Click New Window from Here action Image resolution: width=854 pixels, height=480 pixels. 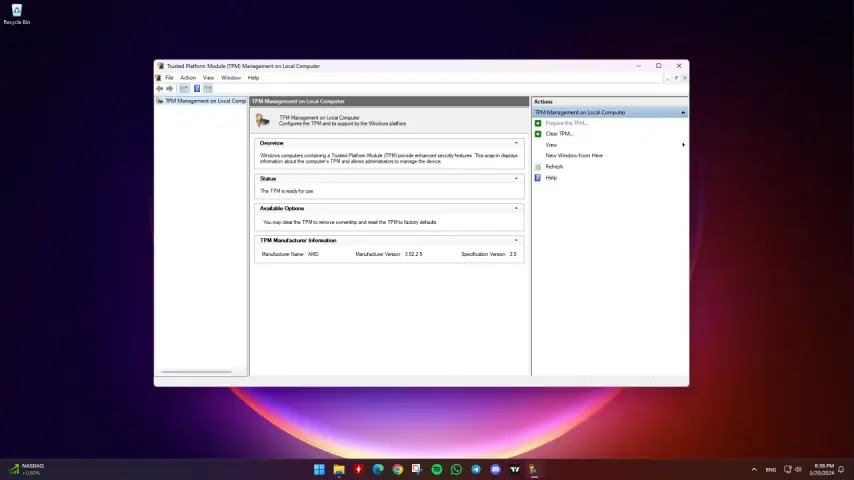tap(574, 156)
